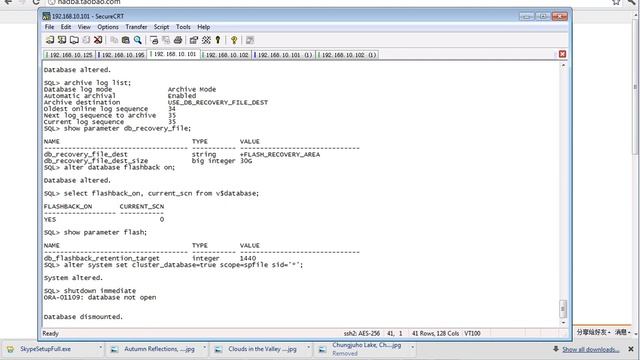
Task: Switch to the 192.168.10.102 session tab
Action: (x=226, y=55)
